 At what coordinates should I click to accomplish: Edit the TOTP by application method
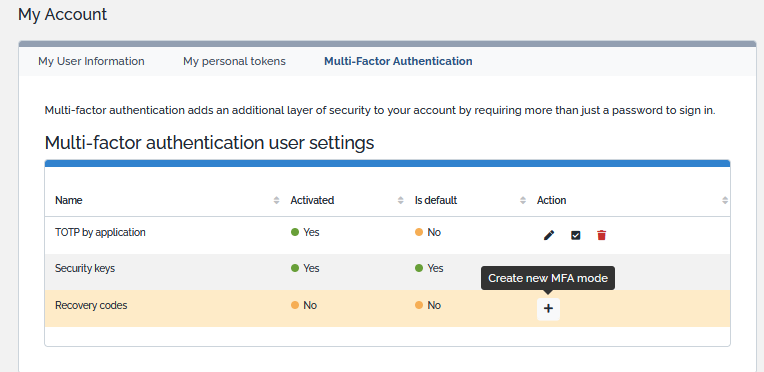click(x=549, y=235)
